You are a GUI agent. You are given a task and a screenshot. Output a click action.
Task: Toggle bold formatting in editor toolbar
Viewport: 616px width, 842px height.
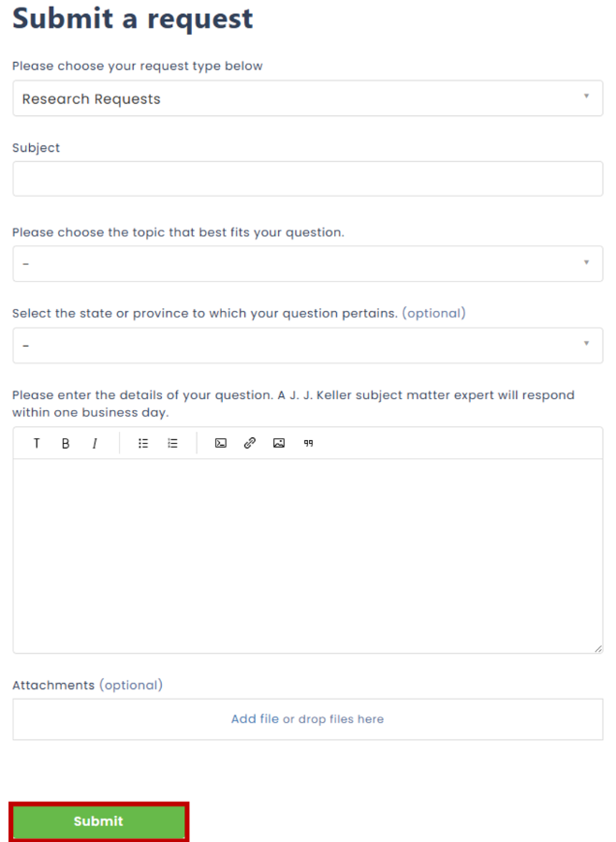point(66,443)
